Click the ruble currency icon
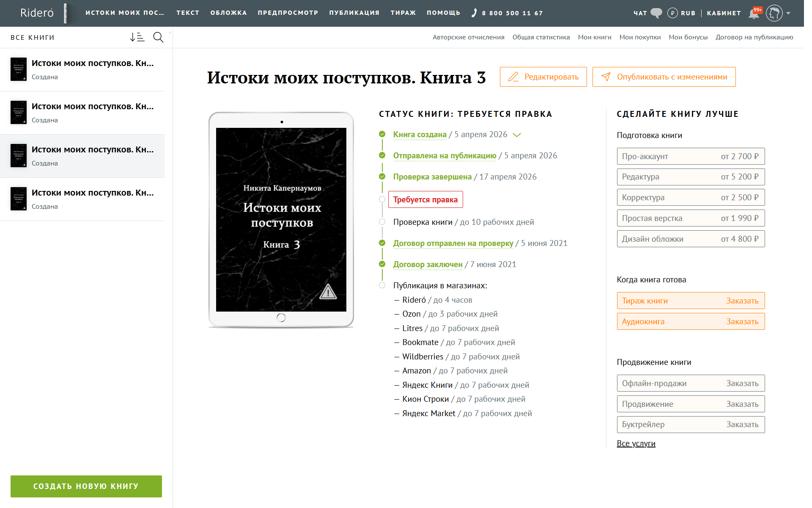Viewport: 812px width, 508px height. coord(672,13)
